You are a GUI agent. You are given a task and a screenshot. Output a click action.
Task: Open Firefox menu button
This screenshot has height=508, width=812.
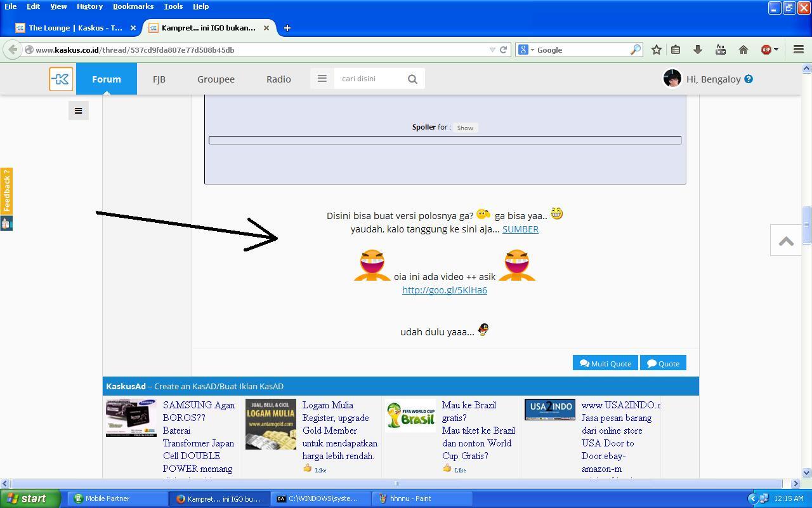point(799,50)
